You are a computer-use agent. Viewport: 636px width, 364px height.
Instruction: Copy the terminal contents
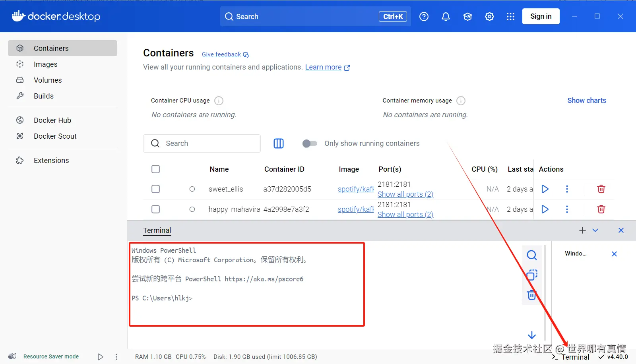pyautogui.click(x=532, y=275)
